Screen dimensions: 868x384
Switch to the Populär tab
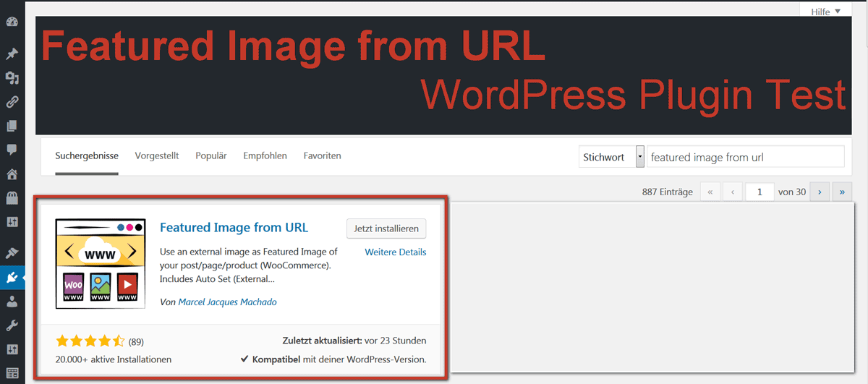click(211, 155)
